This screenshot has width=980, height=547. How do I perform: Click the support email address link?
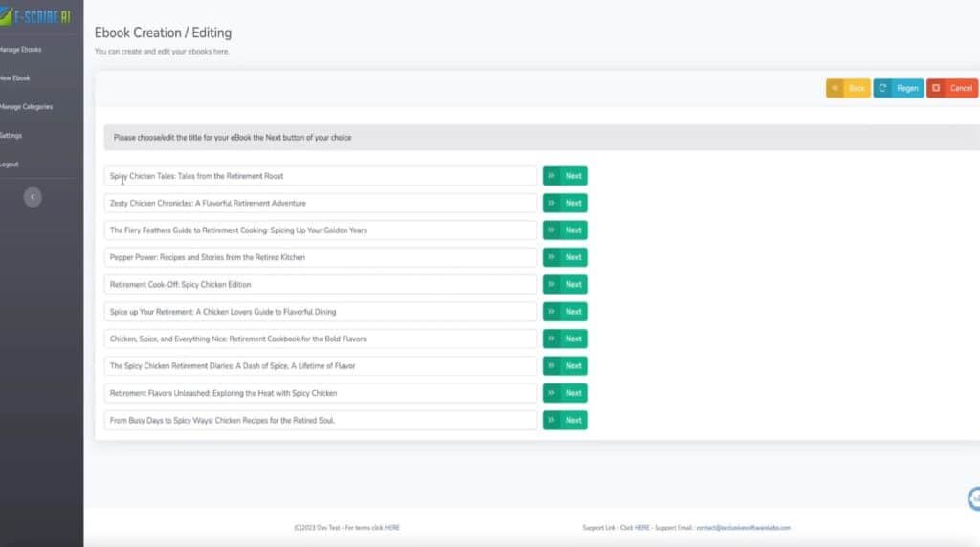pyautogui.click(x=743, y=528)
